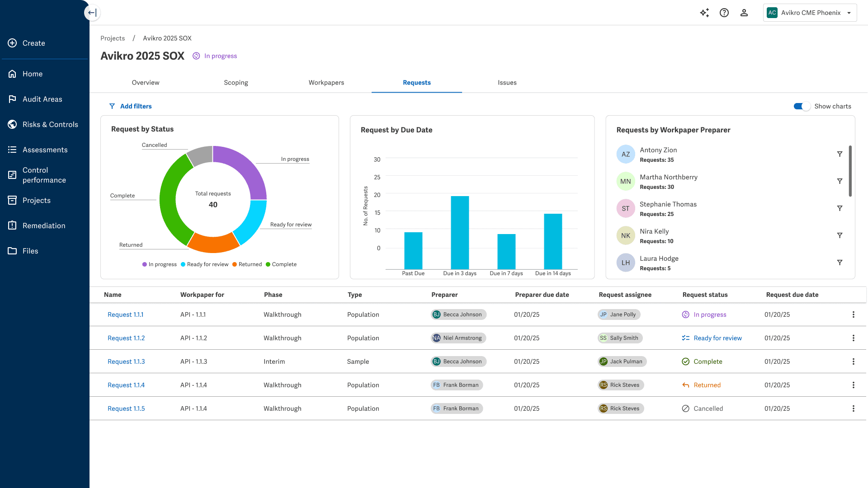Filter requests by Nira Kelly
868x488 pixels.
pos(840,235)
